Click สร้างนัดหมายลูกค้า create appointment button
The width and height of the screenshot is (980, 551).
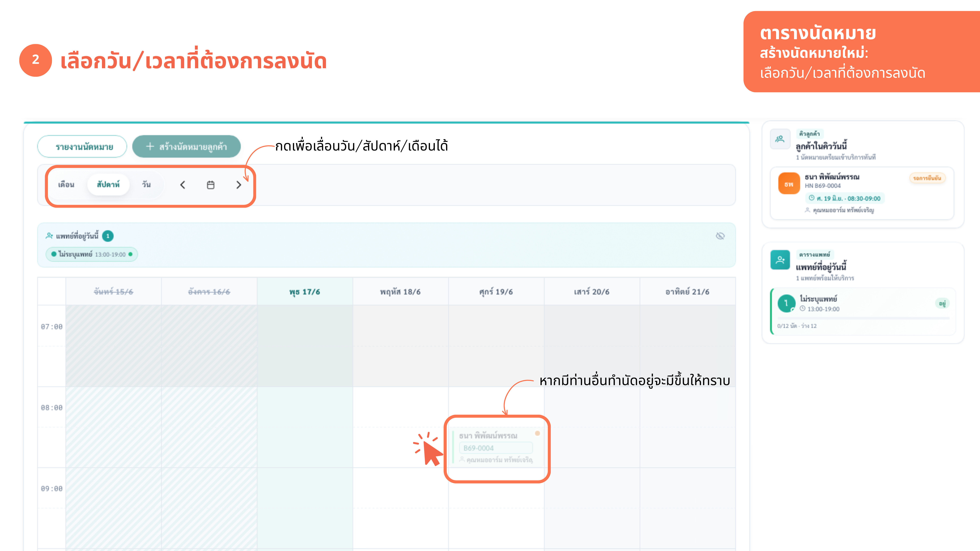coord(186,146)
